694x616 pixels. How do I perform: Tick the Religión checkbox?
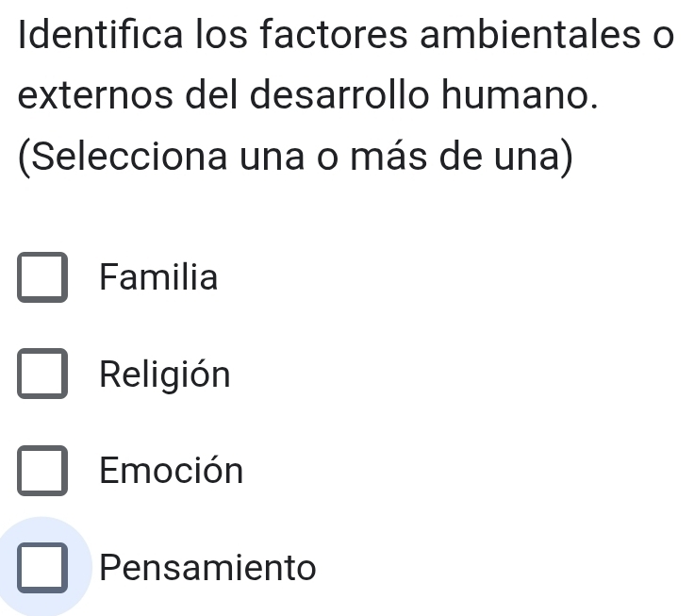(x=42, y=375)
